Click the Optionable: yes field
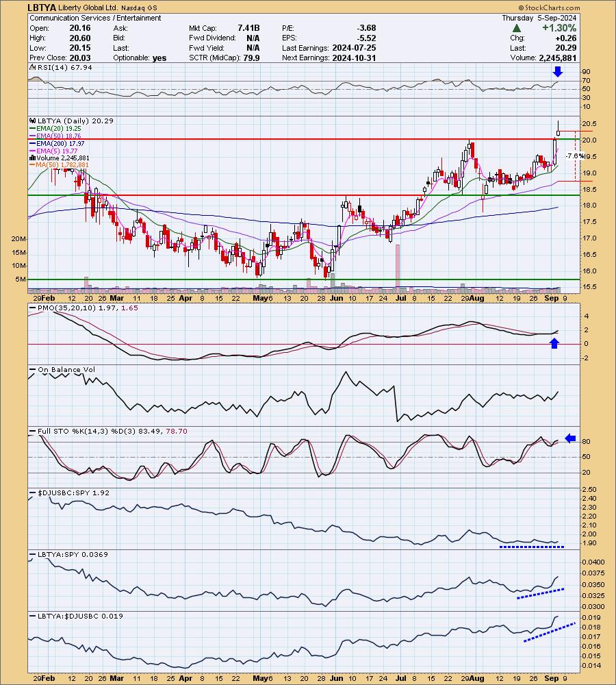 click(140, 58)
